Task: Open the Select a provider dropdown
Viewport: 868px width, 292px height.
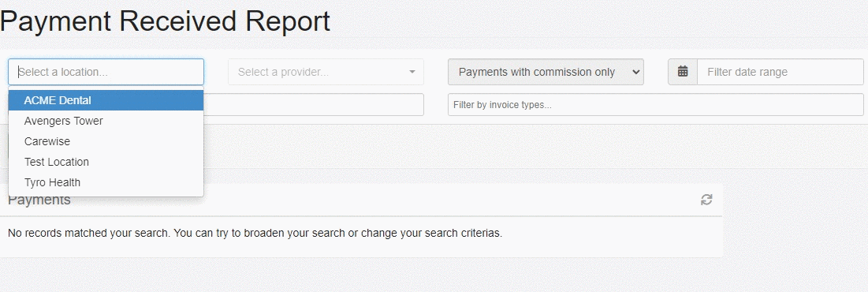Action: coord(326,72)
